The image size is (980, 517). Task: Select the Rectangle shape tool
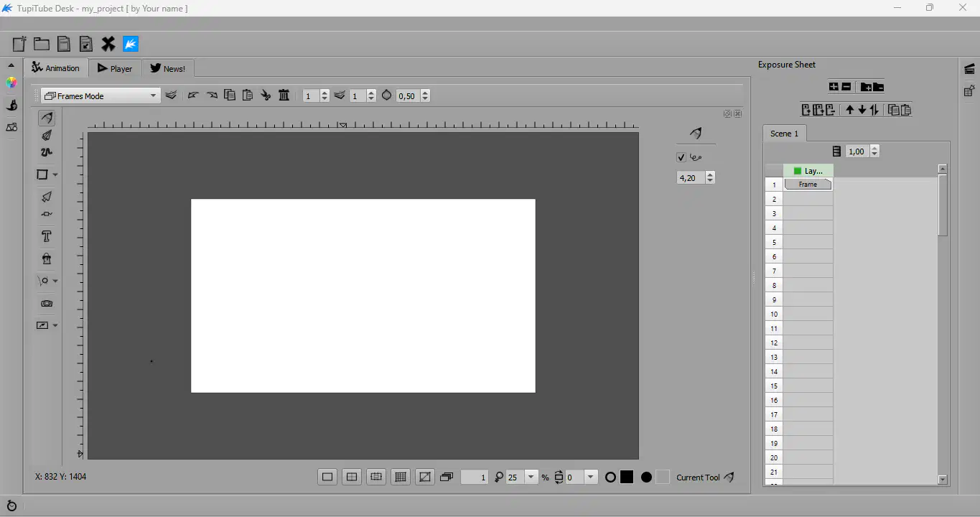43,174
